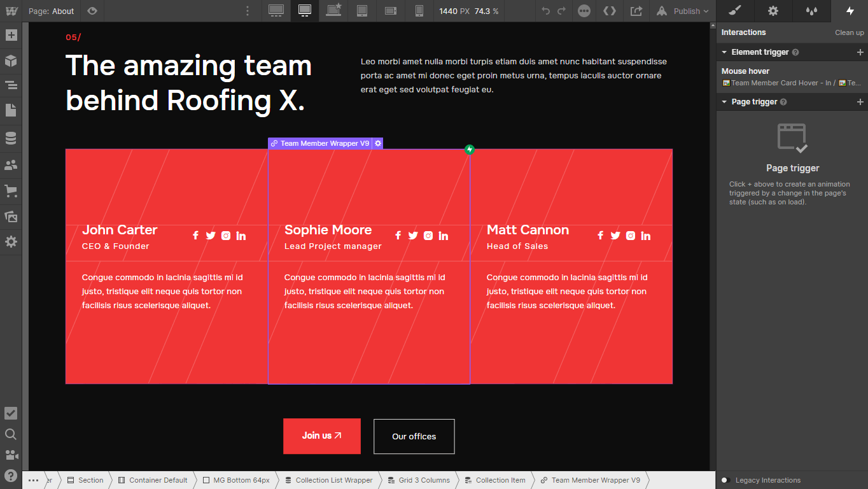868x489 pixels.
Task: Collapse the Element trigger section
Action: pos(724,52)
